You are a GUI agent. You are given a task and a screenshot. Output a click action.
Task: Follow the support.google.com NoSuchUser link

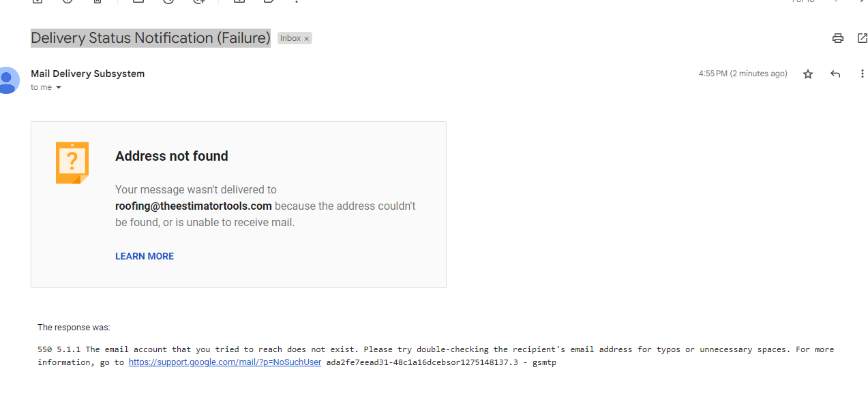click(224, 362)
